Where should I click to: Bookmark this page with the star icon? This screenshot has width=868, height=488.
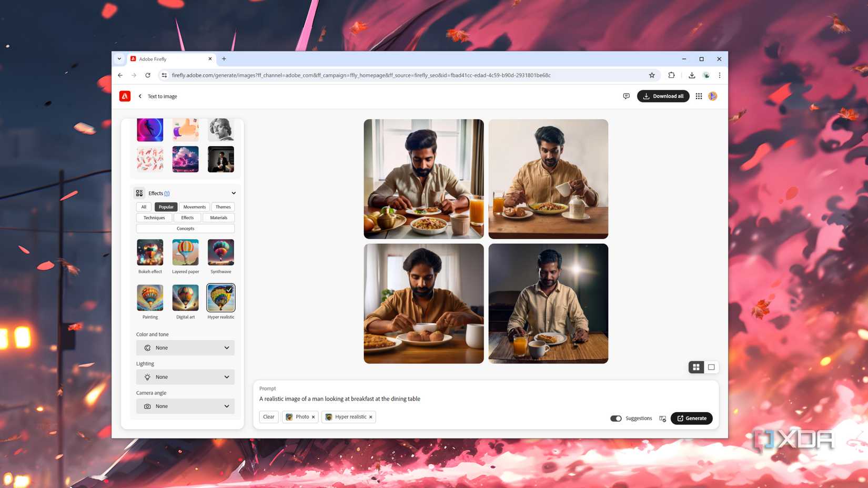point(652,75)
